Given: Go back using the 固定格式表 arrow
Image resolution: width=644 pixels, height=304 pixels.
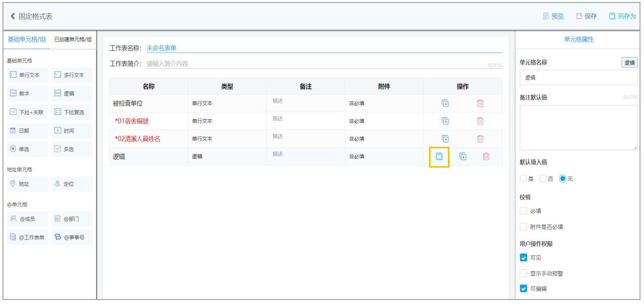Looking at the screenshot, I should [13, 16].
